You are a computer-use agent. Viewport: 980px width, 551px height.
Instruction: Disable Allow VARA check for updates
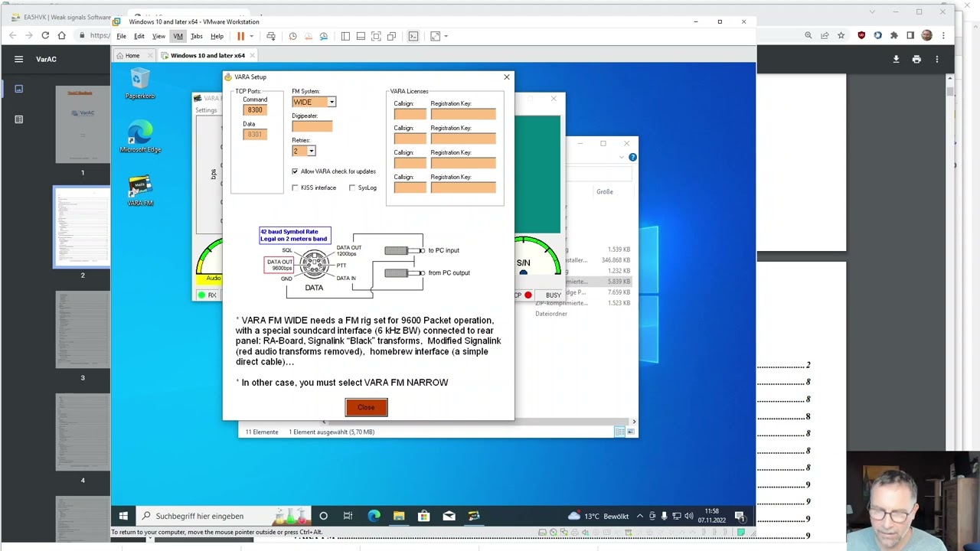pos(295,171)
